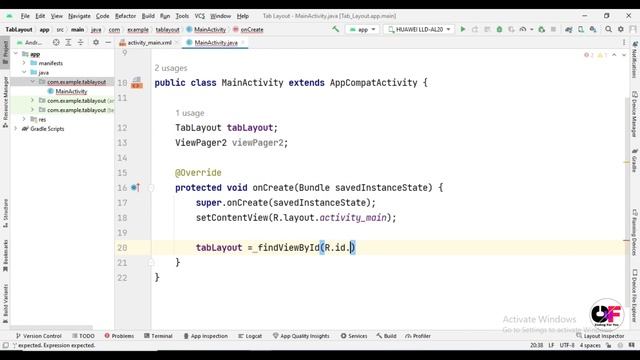
Task: Click LF line separator in status bar
Action: [551, 345]
